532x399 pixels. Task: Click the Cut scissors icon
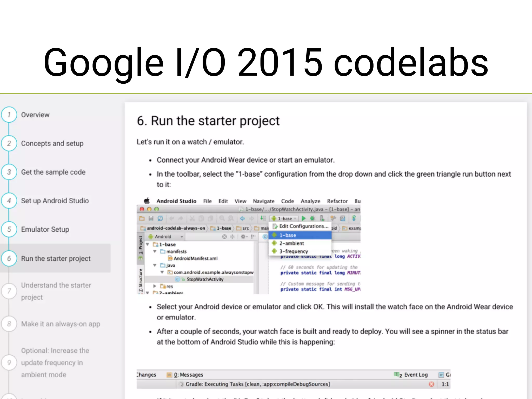(x=192, y=218)
